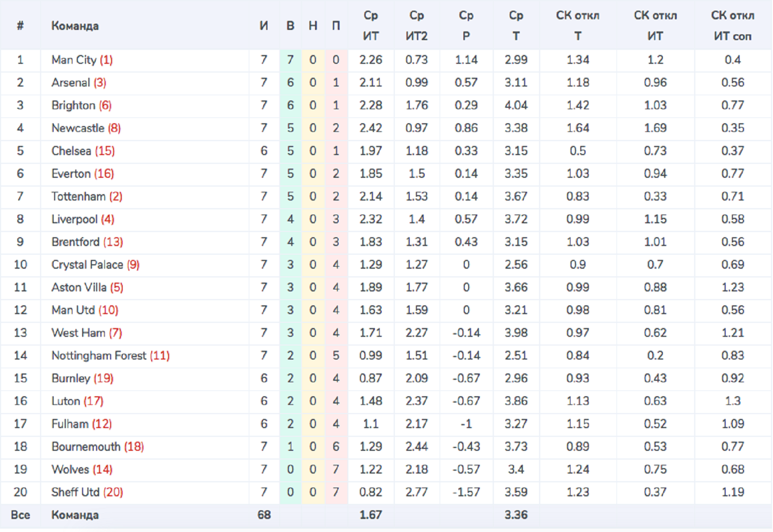
Task: Select the Brighton team row link
Action: [73, 105]
